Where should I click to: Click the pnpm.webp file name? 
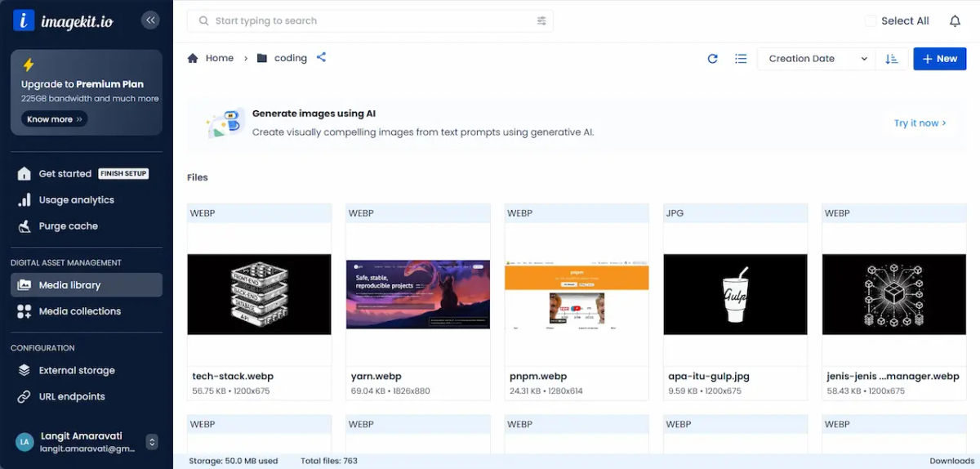click(x=538, y=377)
